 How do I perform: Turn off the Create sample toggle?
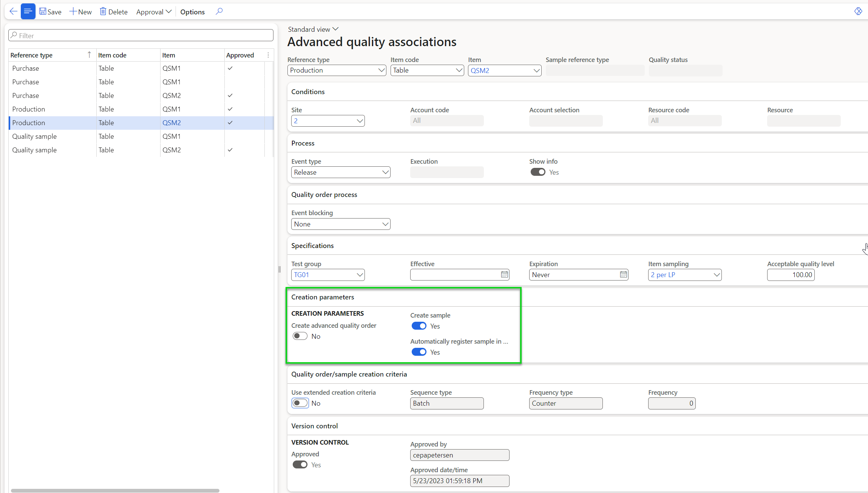[x=419, y=326]
